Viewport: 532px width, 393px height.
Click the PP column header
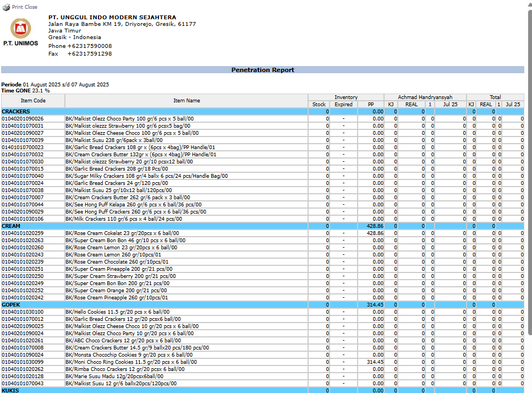[371, 105]
